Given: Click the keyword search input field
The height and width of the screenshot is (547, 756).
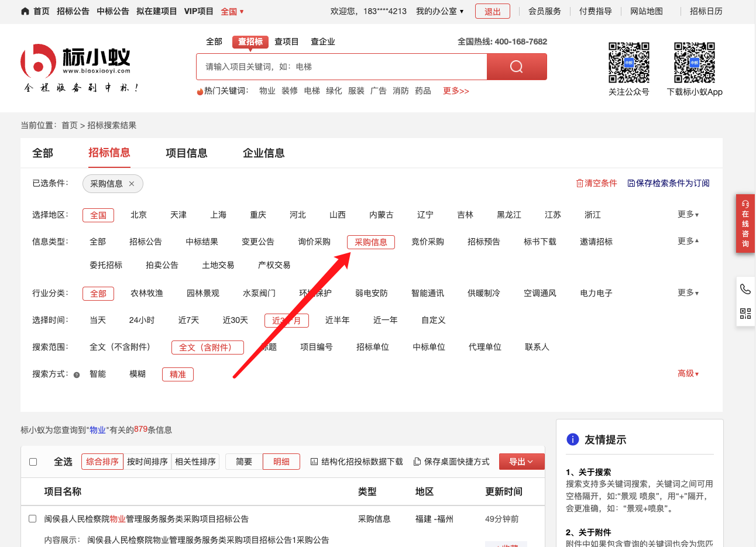Looking at the screenshot, I should pyautogui.click(x=341, y=67).
